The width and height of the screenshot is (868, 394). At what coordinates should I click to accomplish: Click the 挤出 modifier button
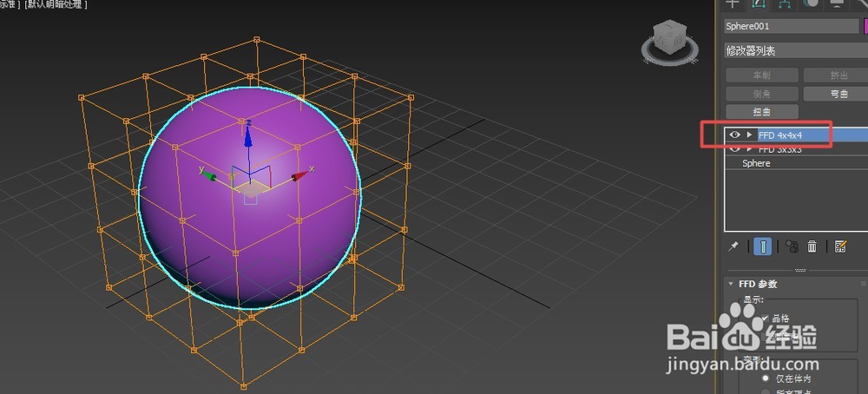837,76
